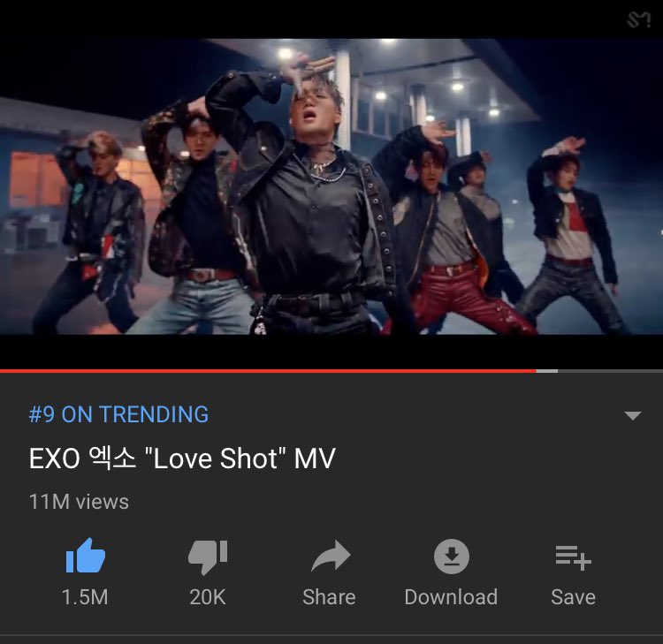This screenshot has height=644, width=663.
Task: Open the #9 ON TRENDING link
Action: click(118, 414)
